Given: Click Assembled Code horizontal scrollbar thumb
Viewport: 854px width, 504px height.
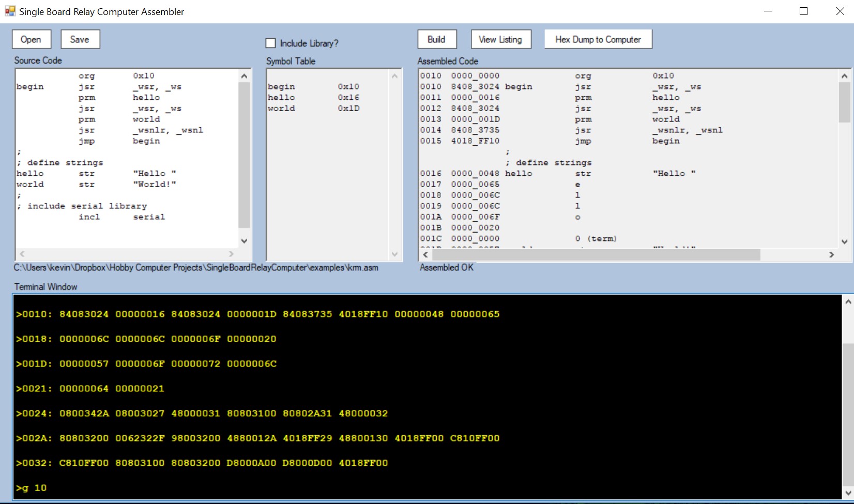Looking at the screenshot, I should (596, 255).
